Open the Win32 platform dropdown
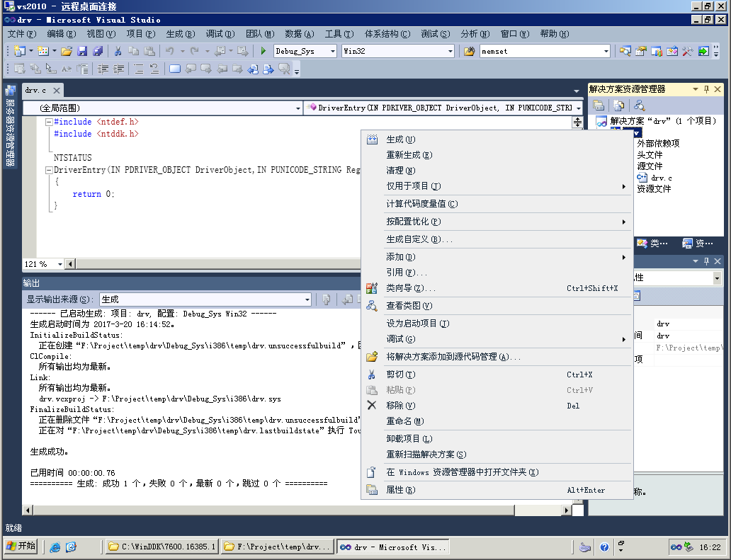 [x=450, y=51]
